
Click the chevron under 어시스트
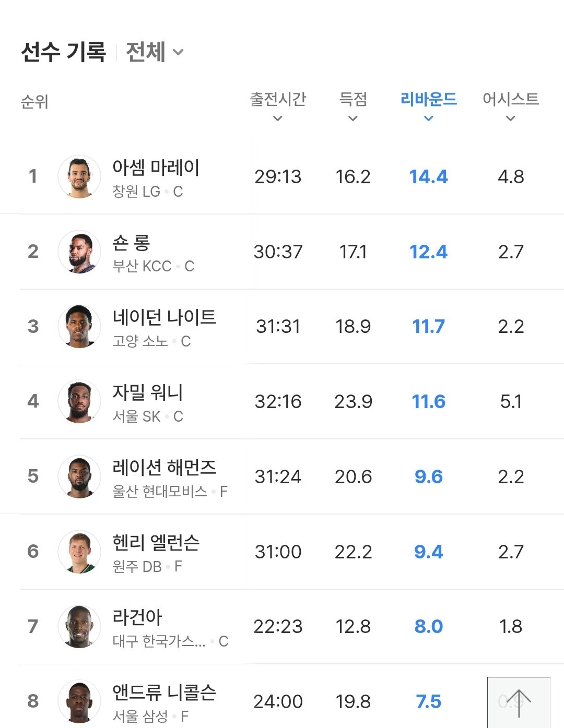tap(510, 118)
